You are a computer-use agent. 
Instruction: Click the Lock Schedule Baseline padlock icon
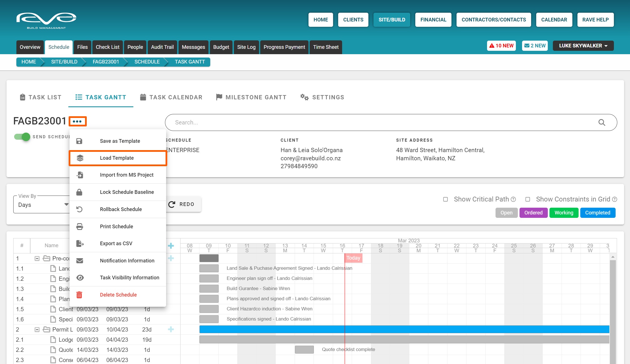point(79,192)
